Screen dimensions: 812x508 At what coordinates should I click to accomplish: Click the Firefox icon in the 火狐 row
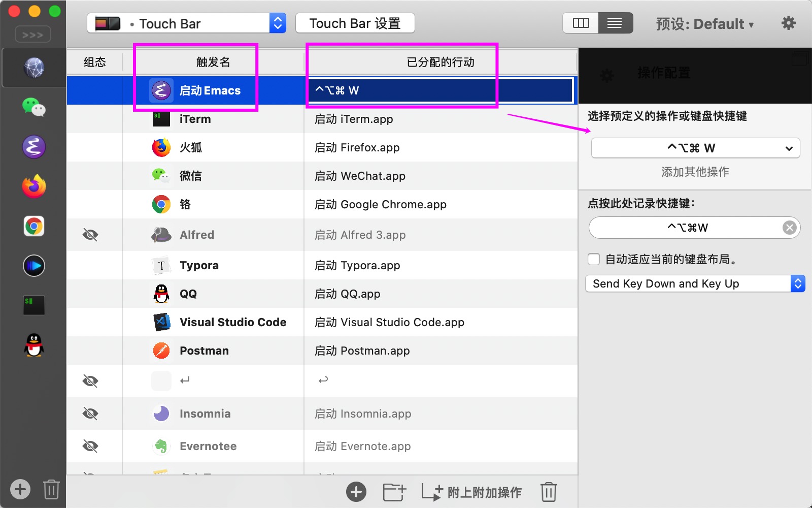tap(161, 147)
